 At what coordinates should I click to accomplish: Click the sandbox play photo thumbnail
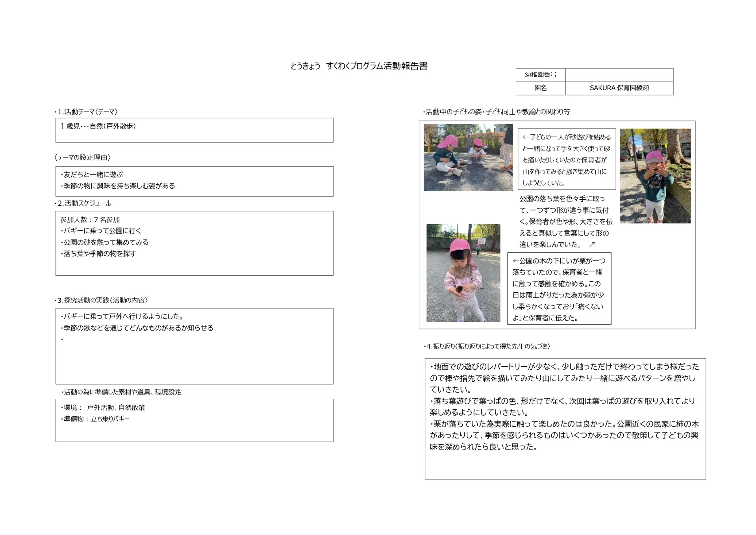point(468,158)
